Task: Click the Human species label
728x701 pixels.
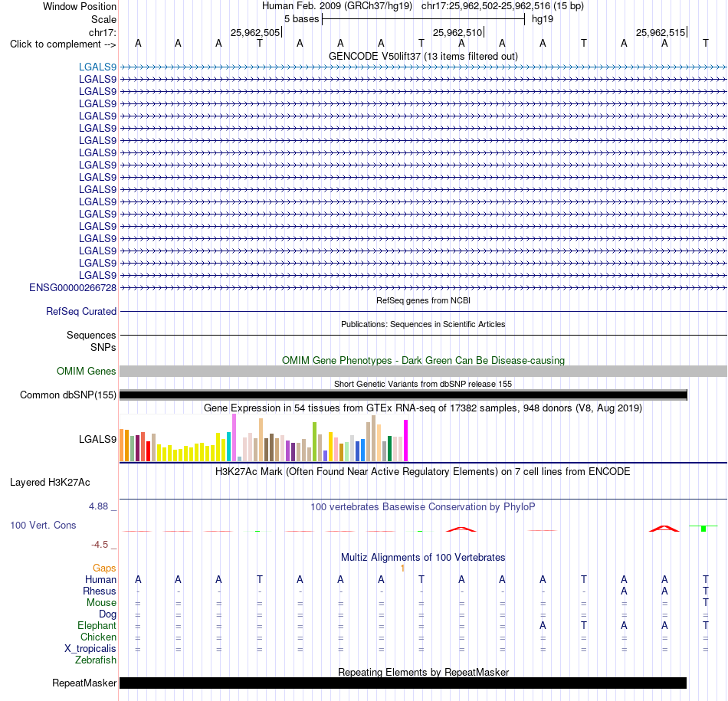Action: coord(100,579)
